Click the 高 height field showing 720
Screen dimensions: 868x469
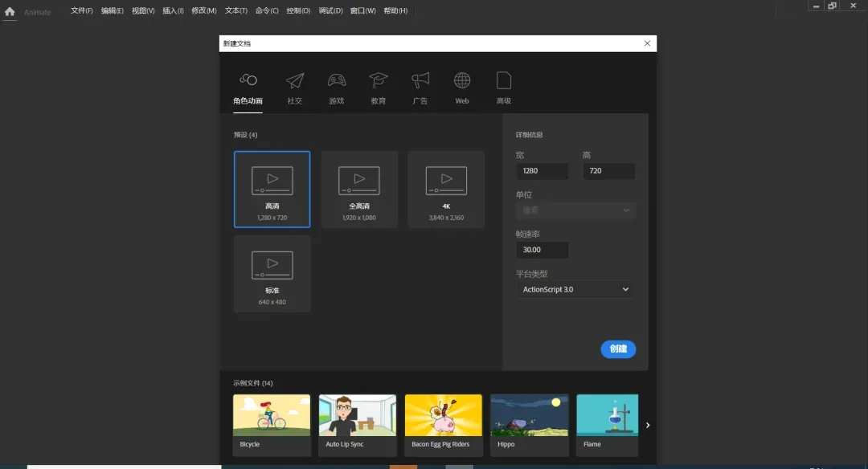click(609, 171)
